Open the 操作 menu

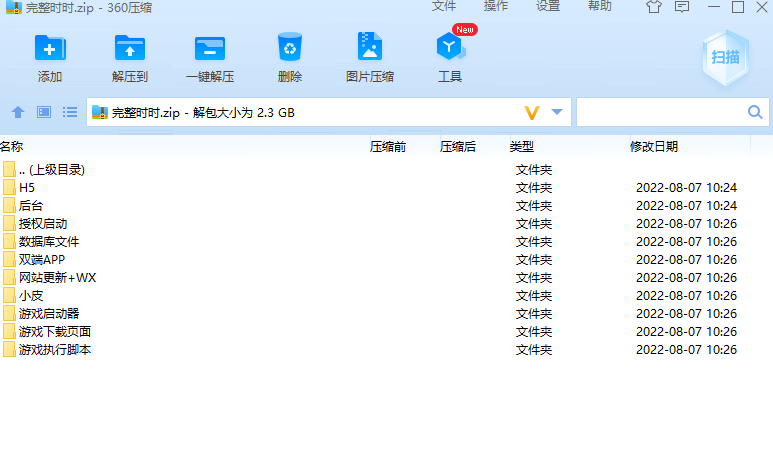(496, 6)
